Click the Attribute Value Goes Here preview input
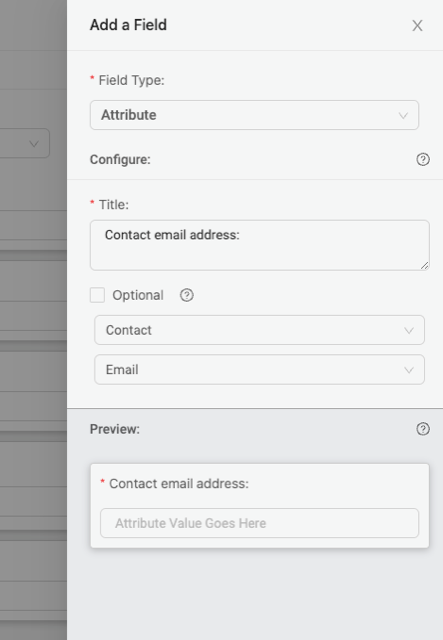 [x=260, y=523]
